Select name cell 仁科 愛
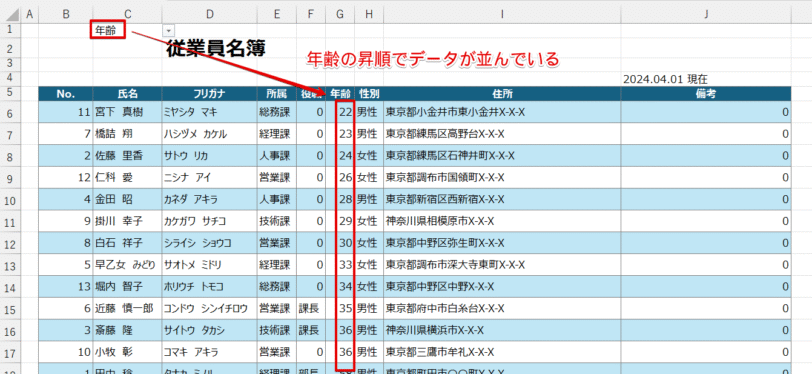This screenshot has width=812, height=374. point(127,178)
